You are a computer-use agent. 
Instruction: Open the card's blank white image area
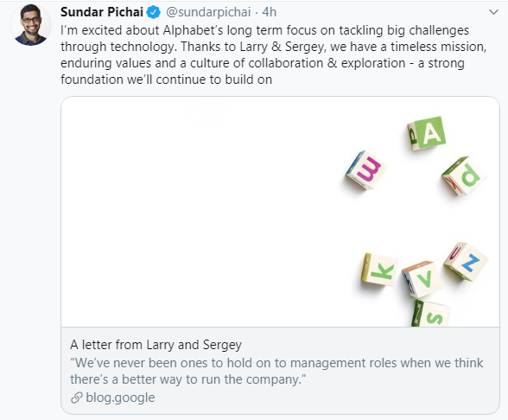(x=200, y=212)
